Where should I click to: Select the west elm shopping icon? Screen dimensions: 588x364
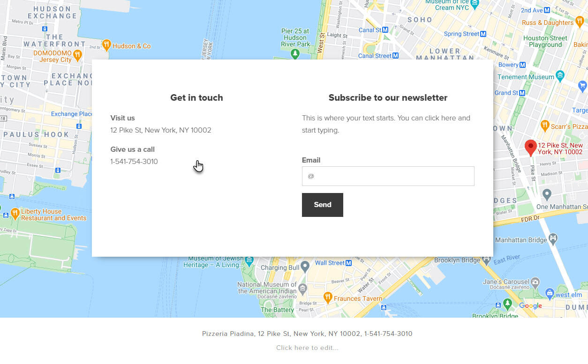point(550,294)
